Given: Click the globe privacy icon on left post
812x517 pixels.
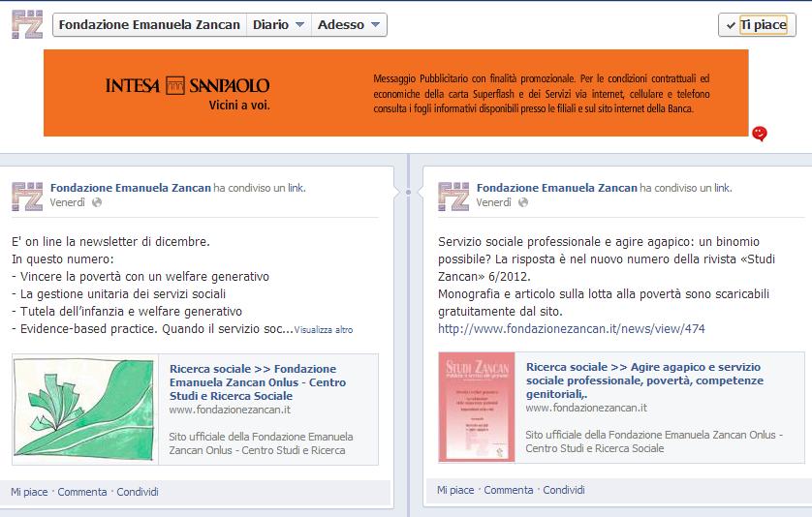Looking at the screenshot, I should 97,202.
